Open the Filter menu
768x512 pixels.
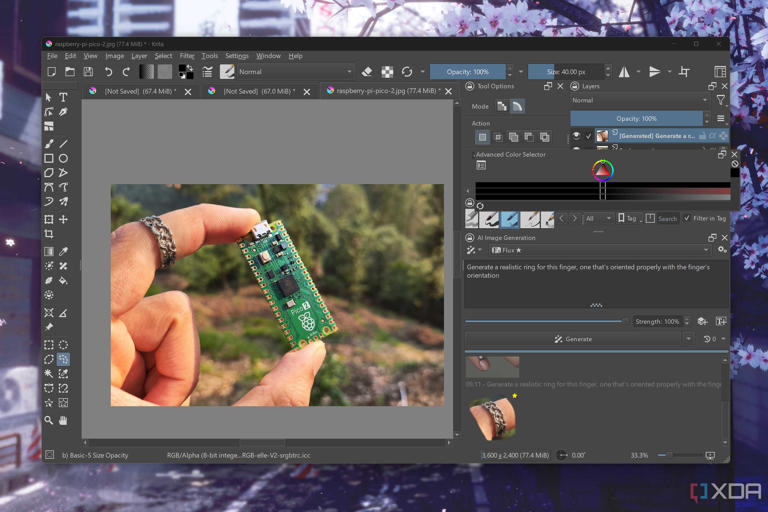click(187, 56)
